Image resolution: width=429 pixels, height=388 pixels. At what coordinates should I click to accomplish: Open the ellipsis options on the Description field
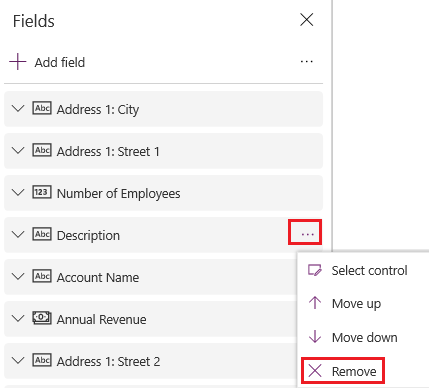pos(307,234)
